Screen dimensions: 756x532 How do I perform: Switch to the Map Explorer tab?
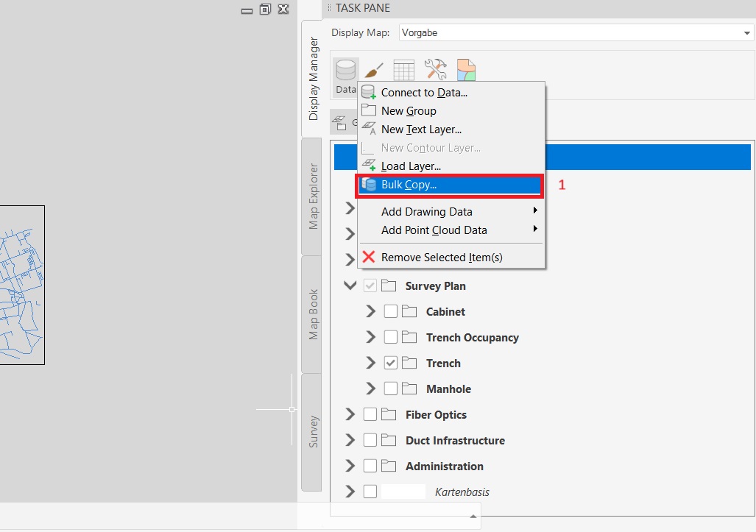click(314, 196)
